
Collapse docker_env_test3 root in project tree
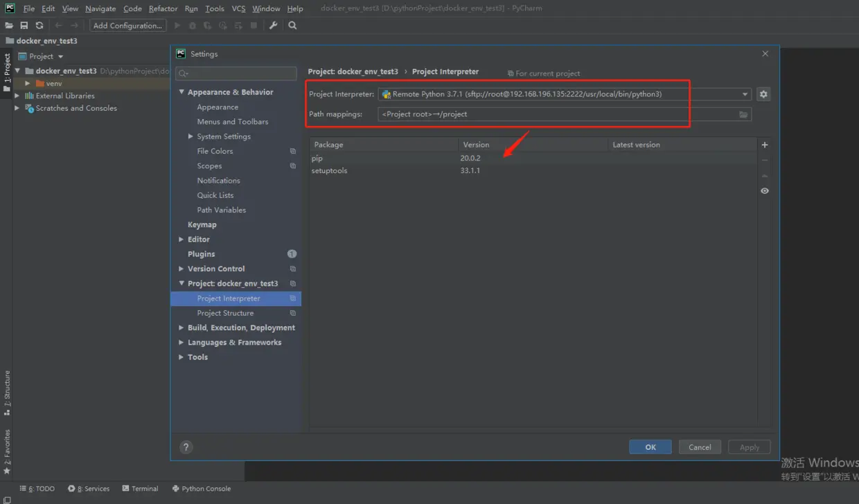[x=18, y=71]
